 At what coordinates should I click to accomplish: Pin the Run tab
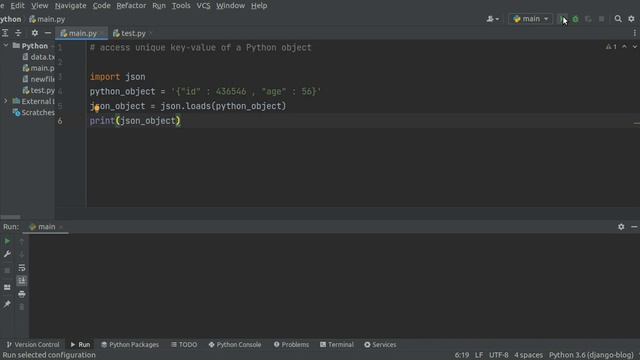click(7, 304)
